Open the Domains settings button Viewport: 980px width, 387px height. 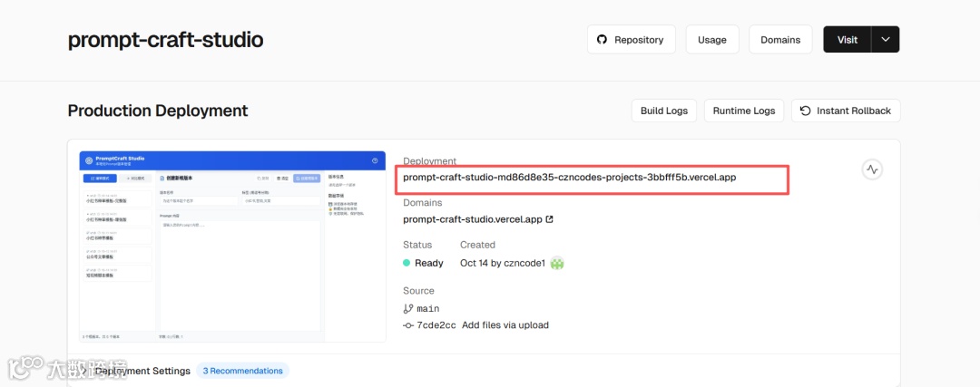[x=780, y=39]
